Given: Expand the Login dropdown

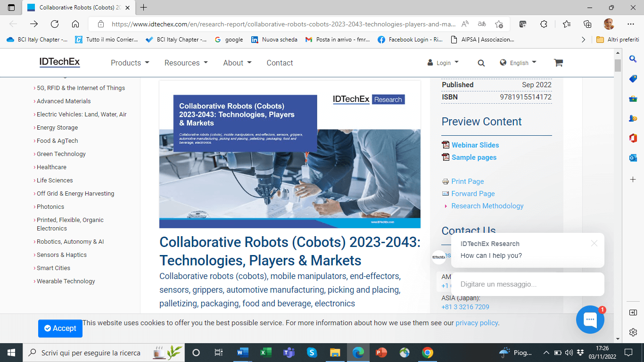Looking at the screenshot, I should click(443, 62).
